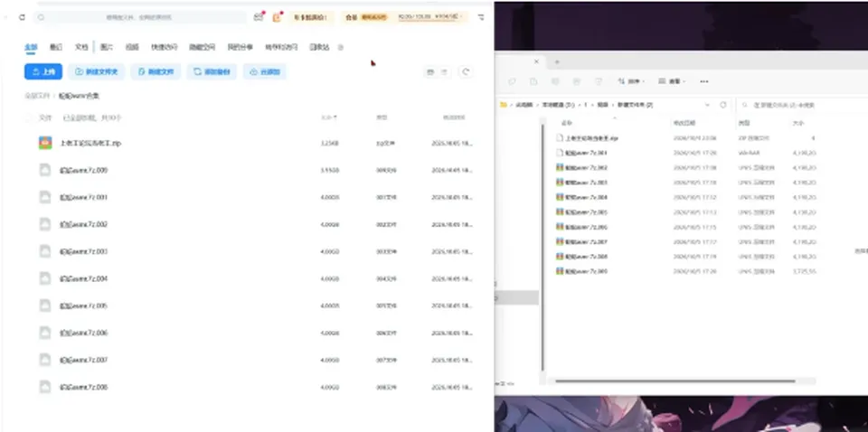This screenshot has height=432, width=868.
Task: Click the Explorer horizontal scrollbar
Action: pyautogui.click(x=675, y=381)
